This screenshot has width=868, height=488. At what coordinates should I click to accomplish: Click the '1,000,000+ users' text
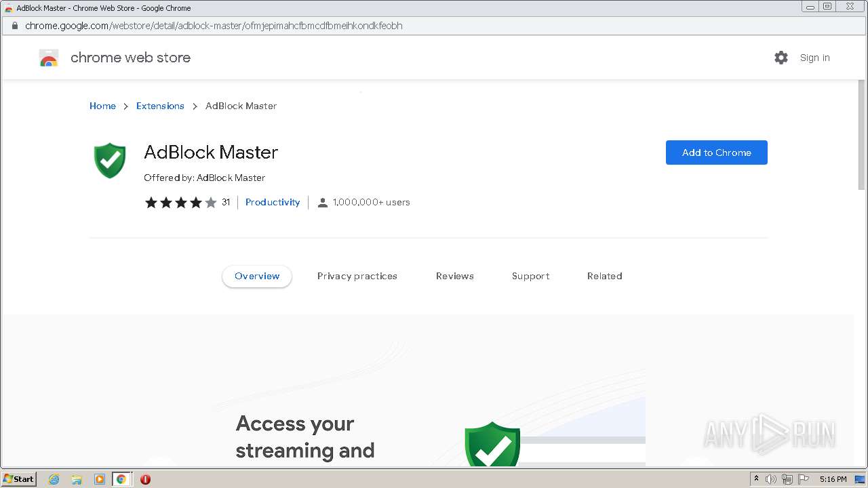(x=372, y=202)
